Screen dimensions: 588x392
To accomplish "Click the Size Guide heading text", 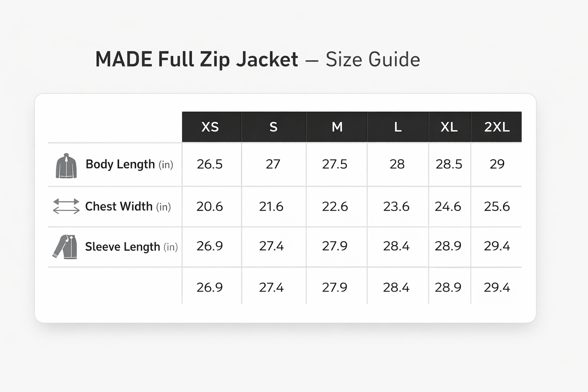I will click(373, 59).
